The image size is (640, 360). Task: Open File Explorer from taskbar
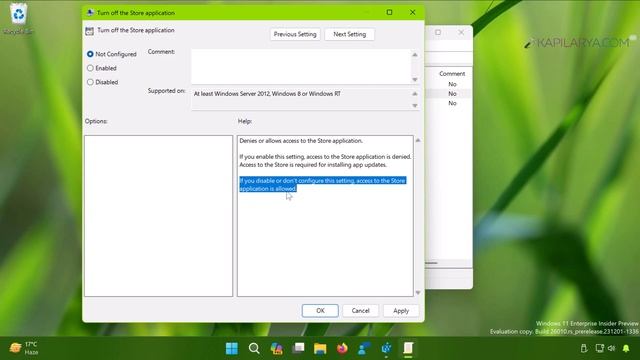tap(320, 349)
